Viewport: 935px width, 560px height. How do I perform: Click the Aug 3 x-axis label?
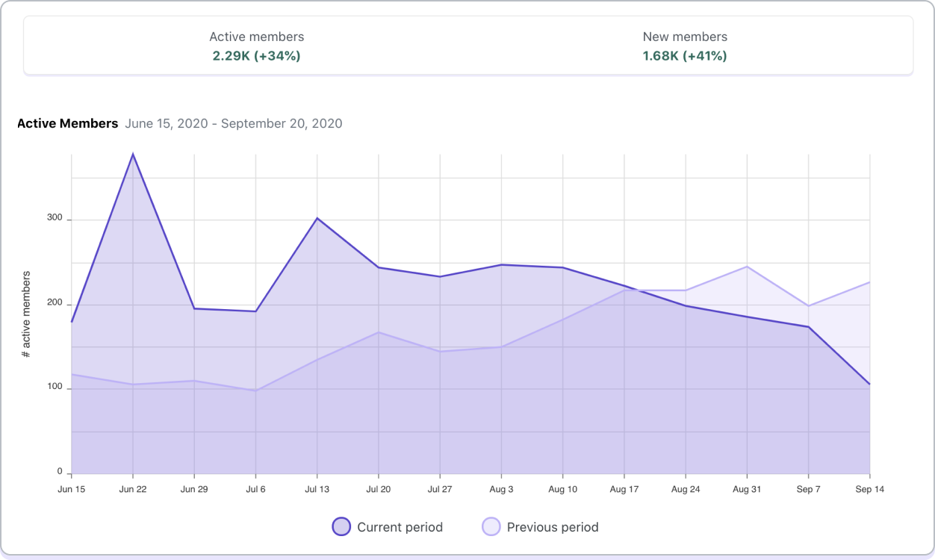[501, 489]
